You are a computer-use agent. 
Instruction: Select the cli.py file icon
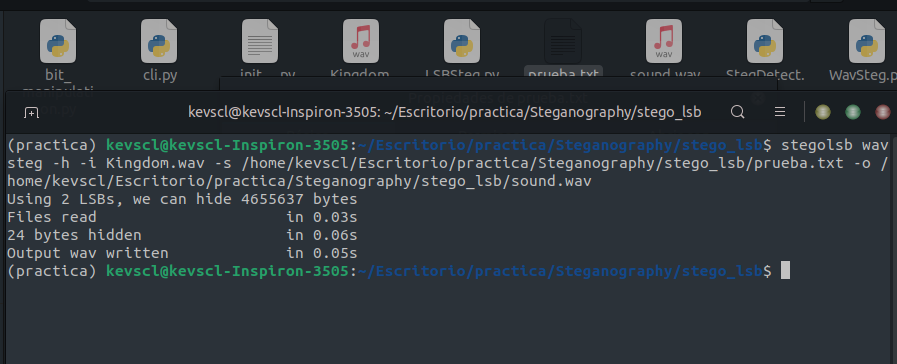pyautogui.click(x=159, y=41)
